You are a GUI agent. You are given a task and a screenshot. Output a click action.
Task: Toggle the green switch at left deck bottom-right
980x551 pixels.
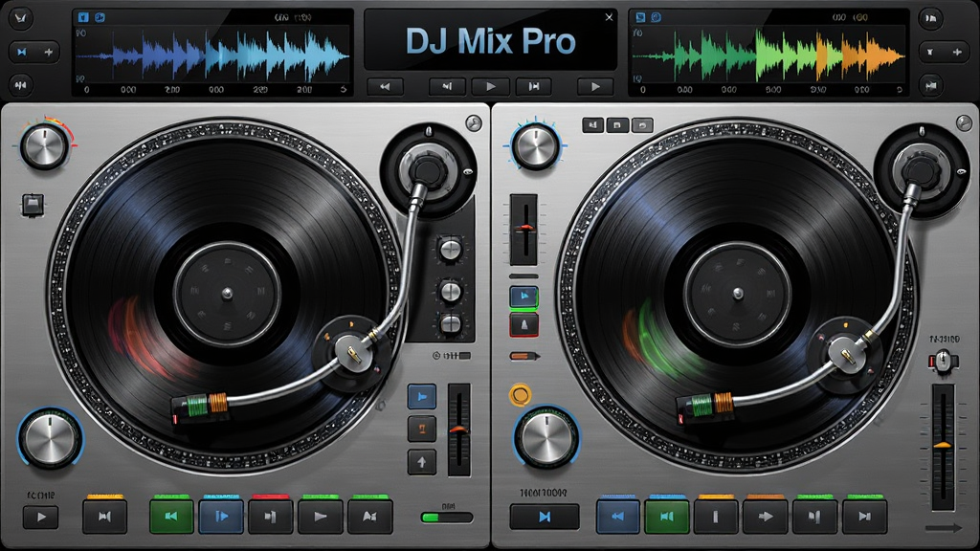click(447, 518)
